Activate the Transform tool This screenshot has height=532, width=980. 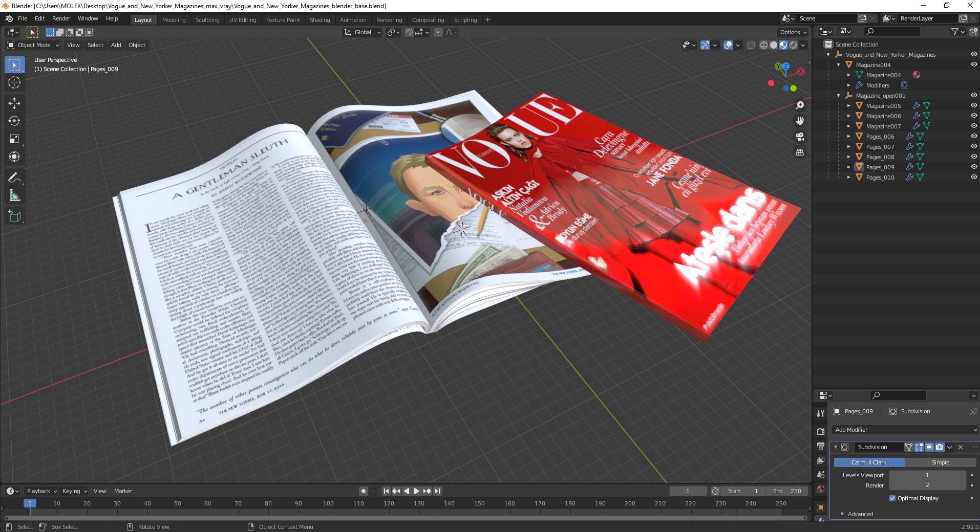(14, 157)
